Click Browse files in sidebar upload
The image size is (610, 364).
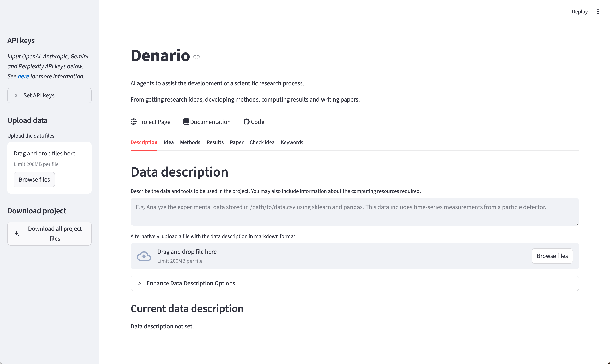[34, 179]
